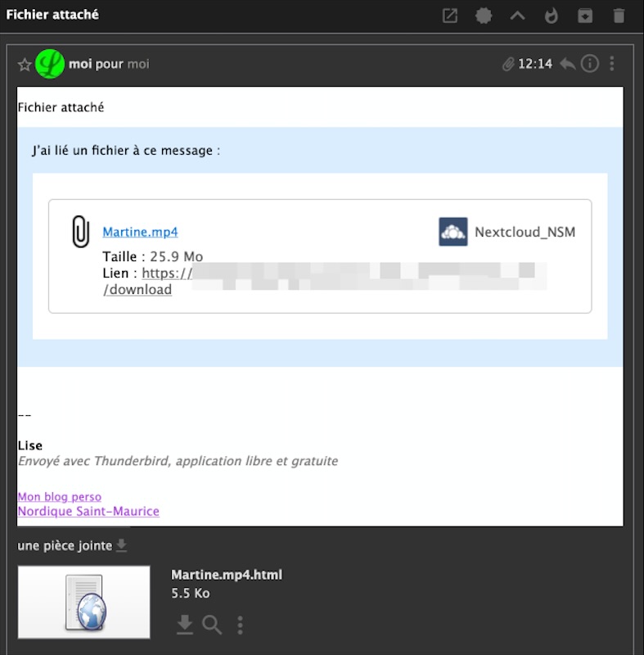Click the paperclip beside Martine.mp4 link
This screenshot has height=655, width=644.
tap(80, 232)
